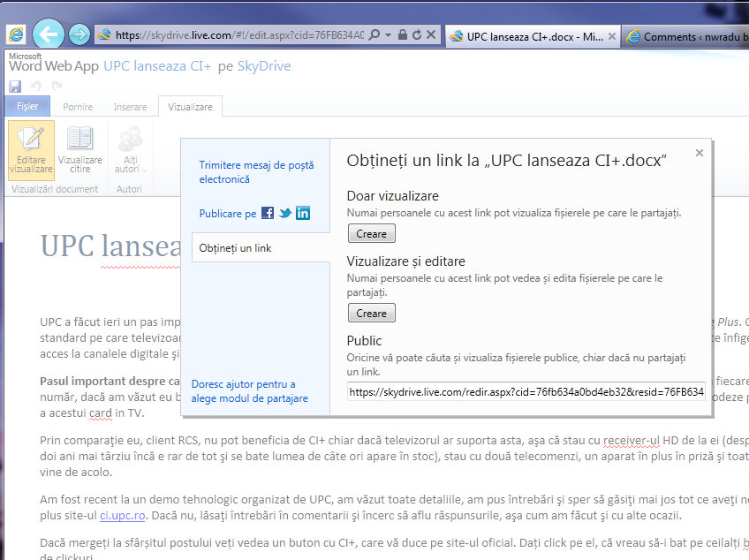Click Creare under Doar vizualizare

371,234
